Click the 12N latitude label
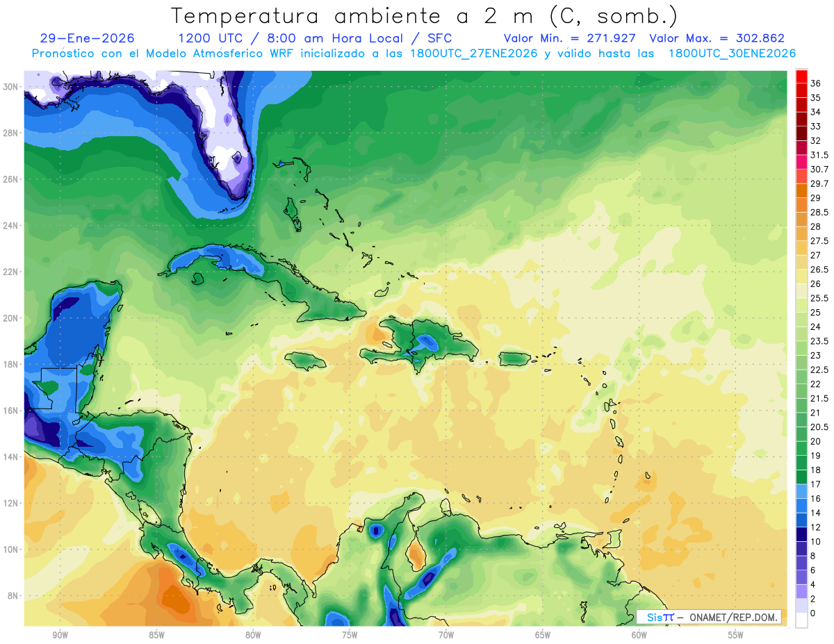This screenshot has width=834, height=644. tap(10, 503)
